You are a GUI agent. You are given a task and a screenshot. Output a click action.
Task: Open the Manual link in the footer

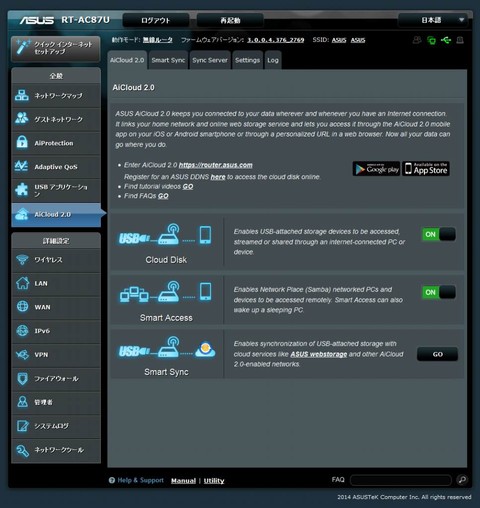tap(183, 480)
